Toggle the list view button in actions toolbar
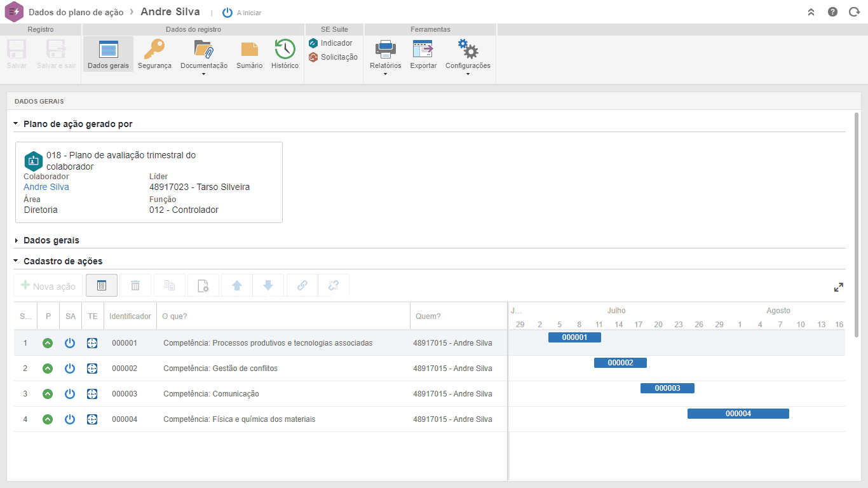868x488 pixels. (x=102, y=286)
